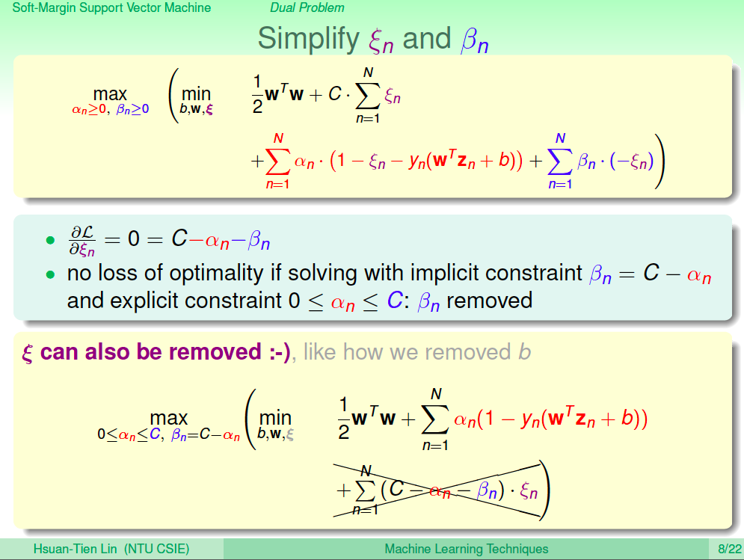Click 'βn removed' at end of second bullet
This screenshot has height=560, width=744.
coord(475,301)
